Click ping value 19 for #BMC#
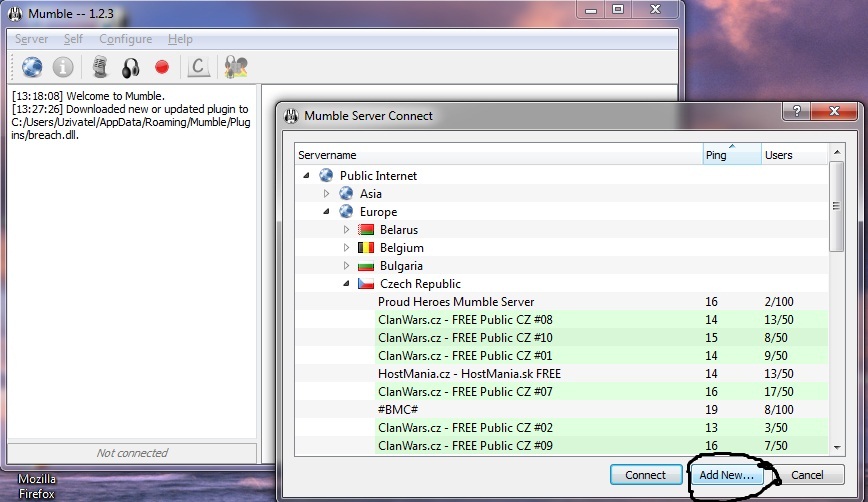The height and width of the screenshot is (502, 868). tap(711, 410)
